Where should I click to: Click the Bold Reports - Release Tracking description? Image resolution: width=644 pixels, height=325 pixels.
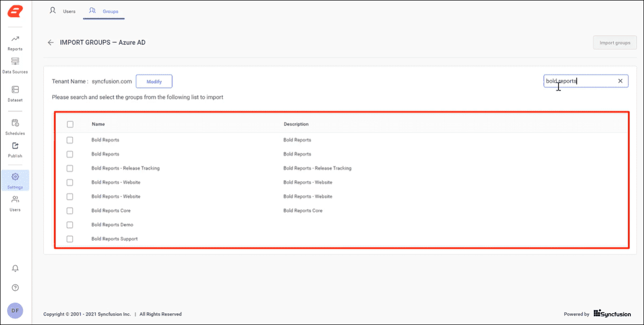click(317, 168)
